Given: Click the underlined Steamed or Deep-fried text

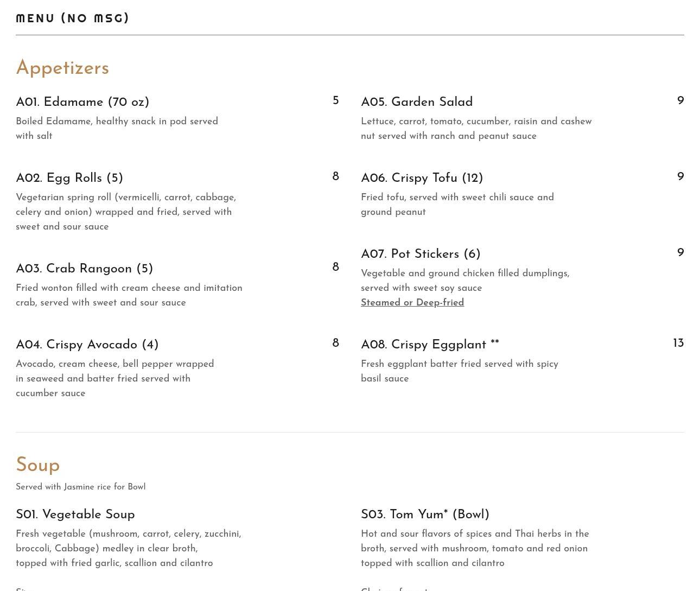Looking at the screenshot, I should pyautogui.click(x=412, y=303).
